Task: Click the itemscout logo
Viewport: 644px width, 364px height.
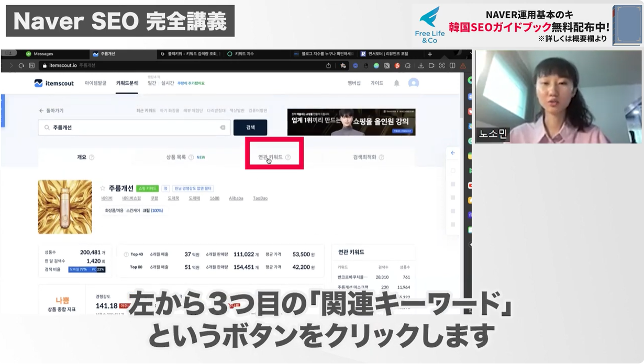Action: click(x=54, y=83)
